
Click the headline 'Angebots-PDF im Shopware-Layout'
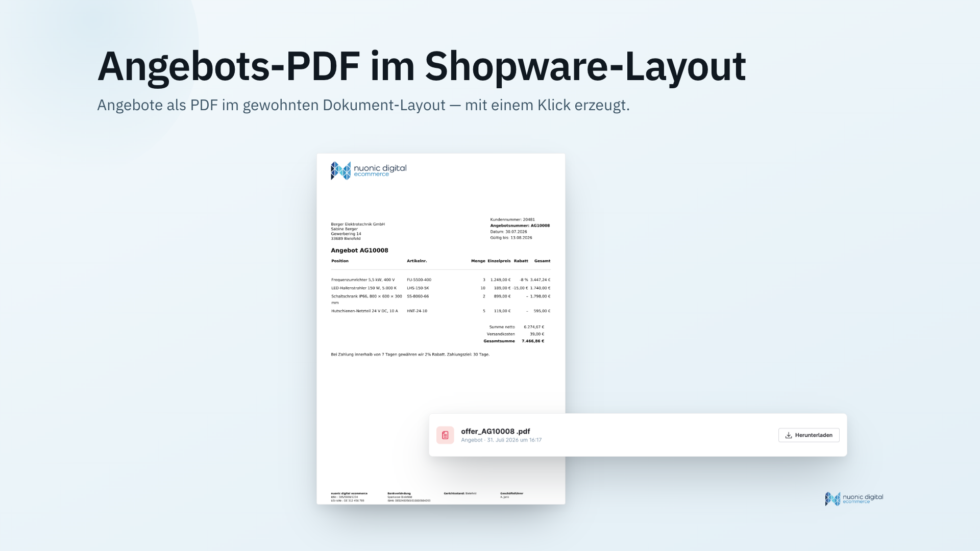pos(422,66)
